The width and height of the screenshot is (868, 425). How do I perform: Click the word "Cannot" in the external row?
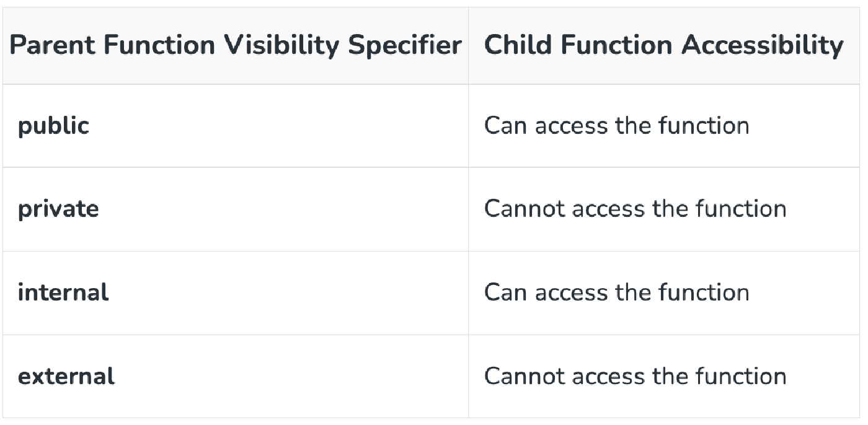(525, 376)
